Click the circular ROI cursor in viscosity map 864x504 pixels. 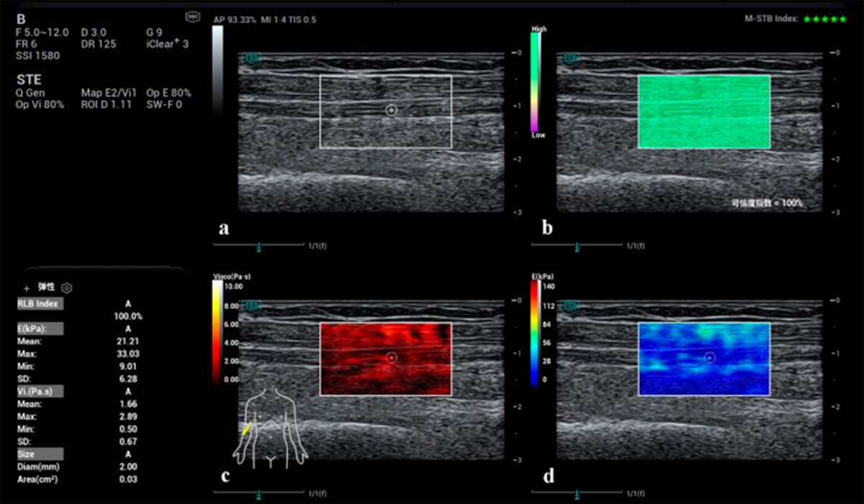[391, 357]
